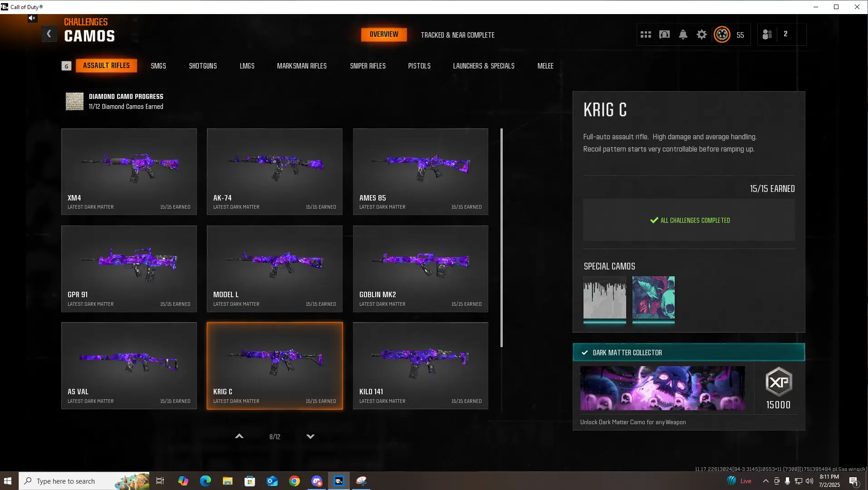Open the Windows Start menu

tap(8, 481)
